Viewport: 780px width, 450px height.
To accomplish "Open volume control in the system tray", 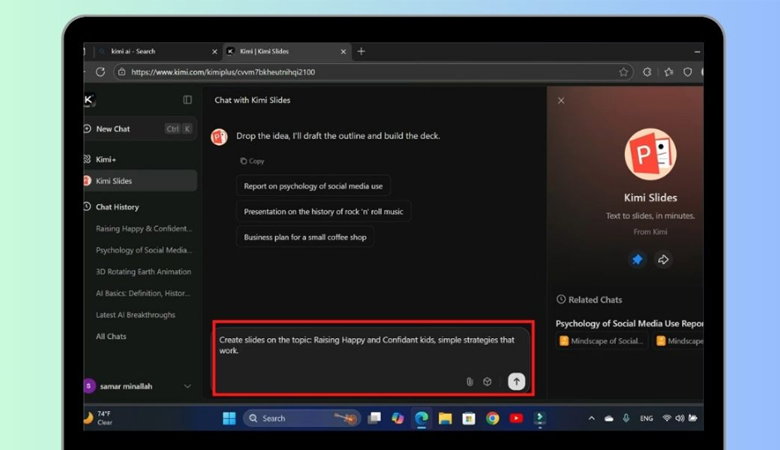I will 680,418.
